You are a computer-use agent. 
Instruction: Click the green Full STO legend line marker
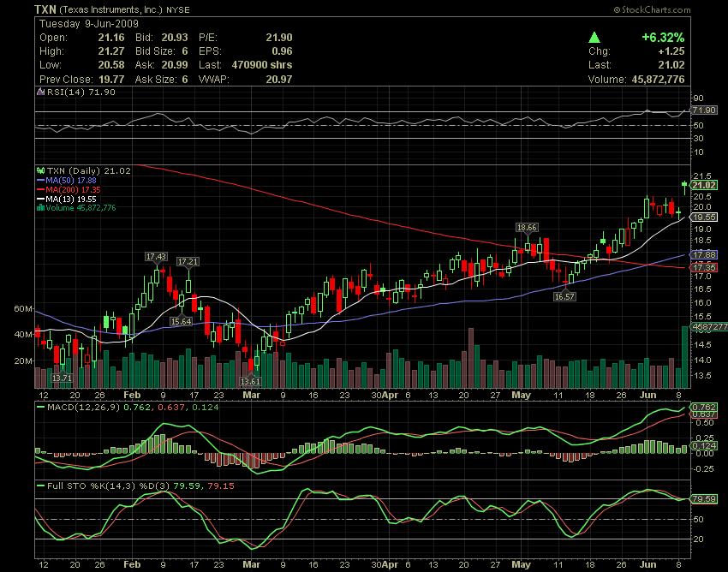41,486
